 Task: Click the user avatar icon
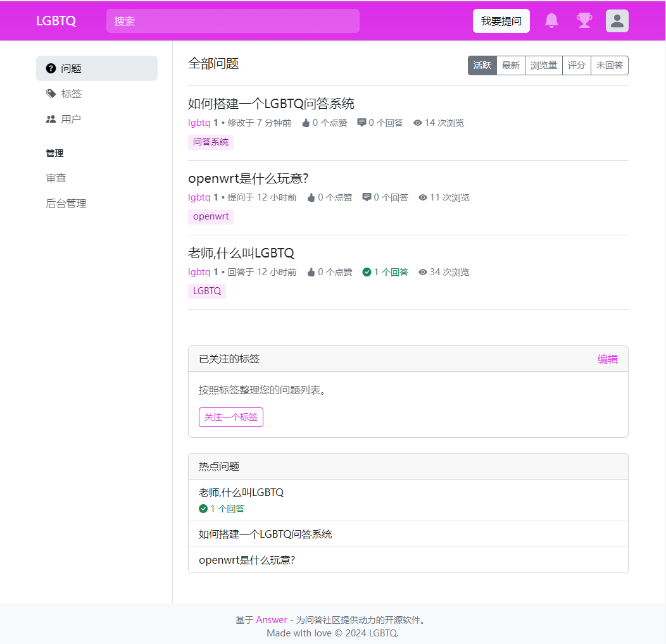tap(617, 21)
